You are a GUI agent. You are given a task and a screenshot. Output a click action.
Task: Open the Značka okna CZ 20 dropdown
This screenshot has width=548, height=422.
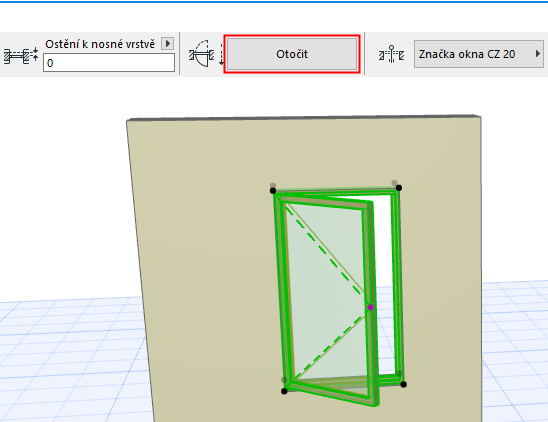click(478, 54)
